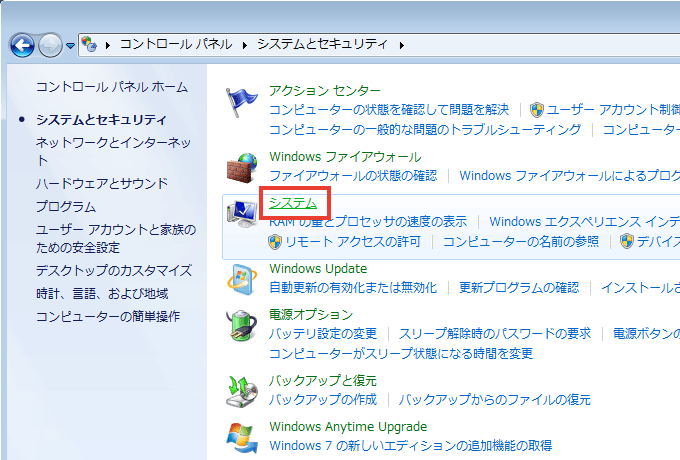The height and width of the screenshot is (460, 680).
Task: Click コンピューターの一般的な問題のトラブルシューティング link
Action: pos(425,129)
